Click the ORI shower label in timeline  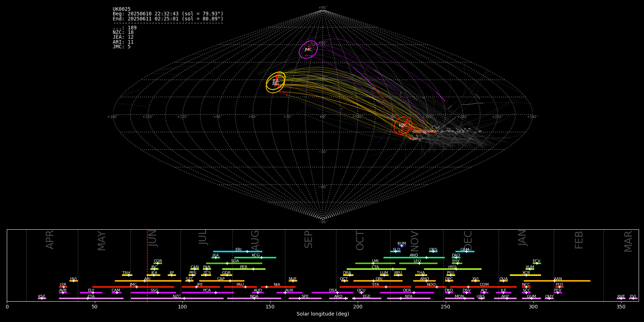(x=379, y=279)
